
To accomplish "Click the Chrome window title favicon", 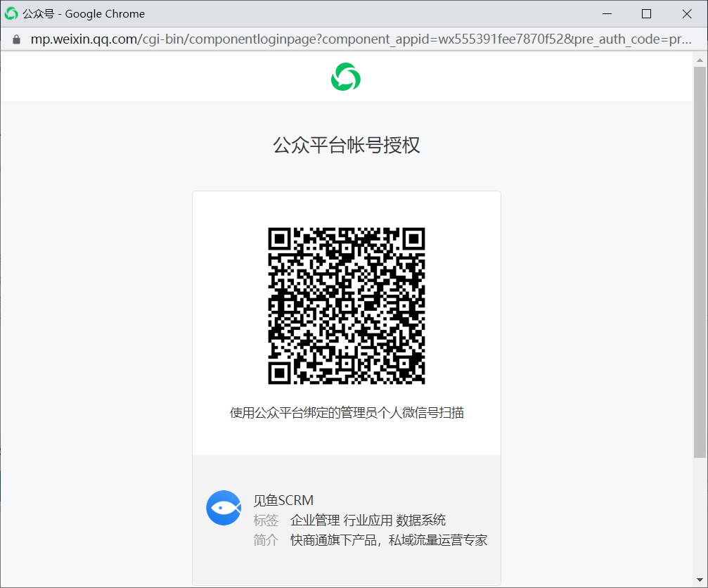I will 11,13.
